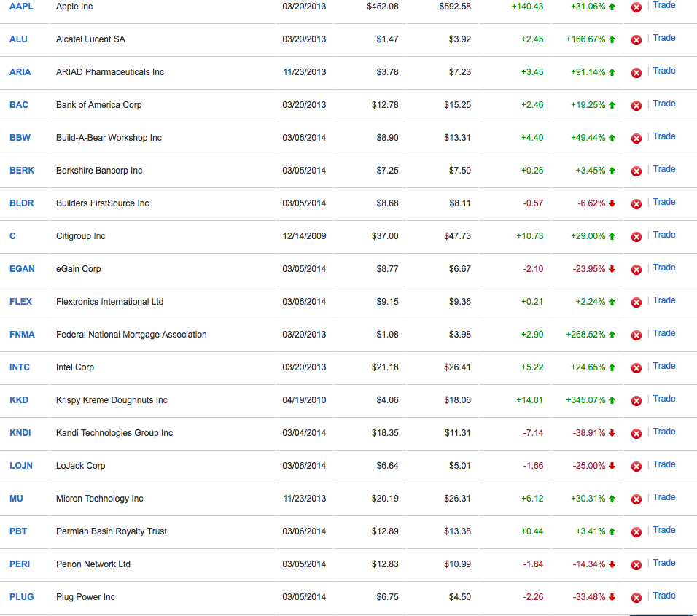Click FLEX ticker symbol link
This screenshot has height=616, width=697.
point(20,302)
